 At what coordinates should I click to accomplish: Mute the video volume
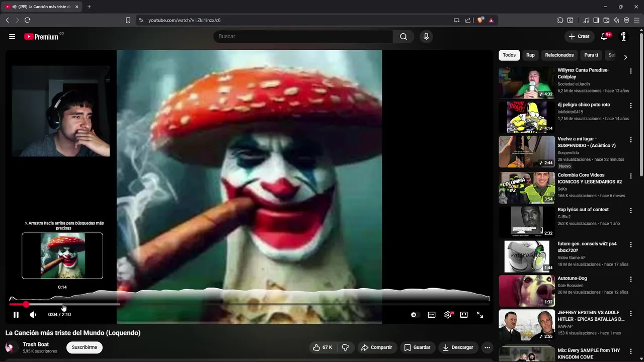click(x=33, y=315)
